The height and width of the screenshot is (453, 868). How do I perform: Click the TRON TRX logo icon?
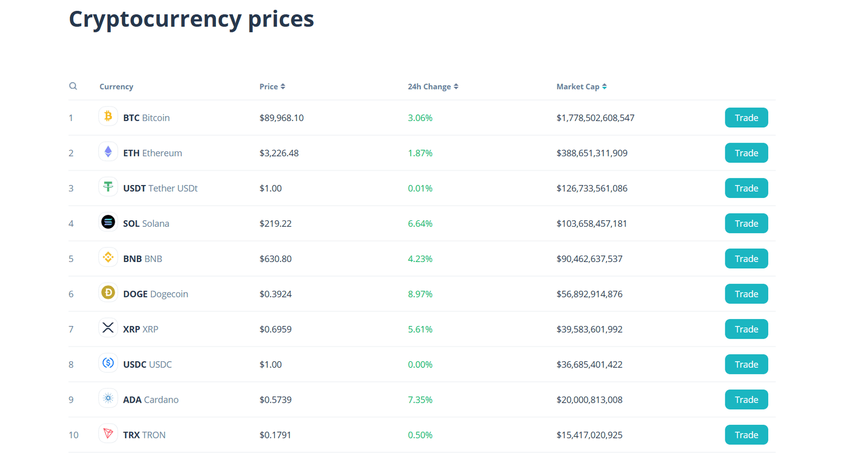108,433
